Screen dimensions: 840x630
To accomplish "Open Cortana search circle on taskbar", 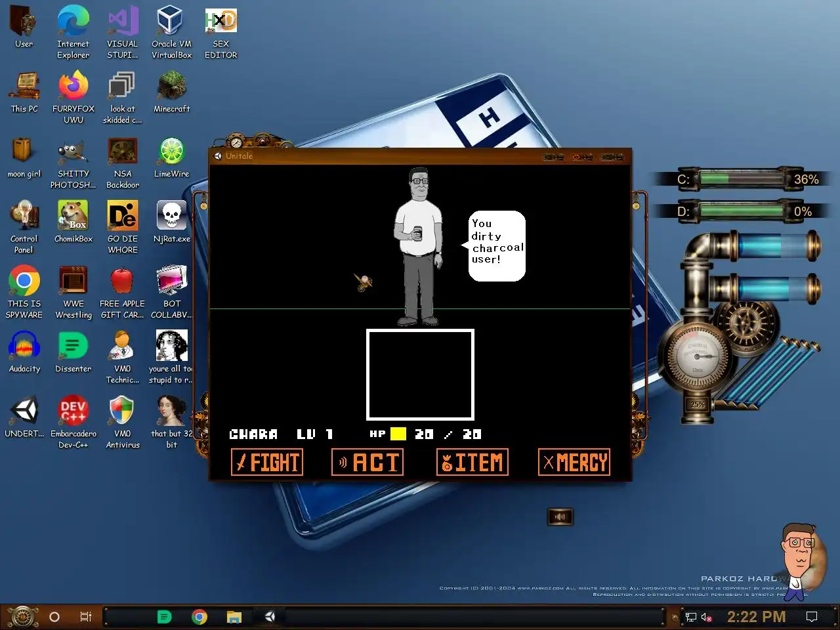I will coord(54,617).
